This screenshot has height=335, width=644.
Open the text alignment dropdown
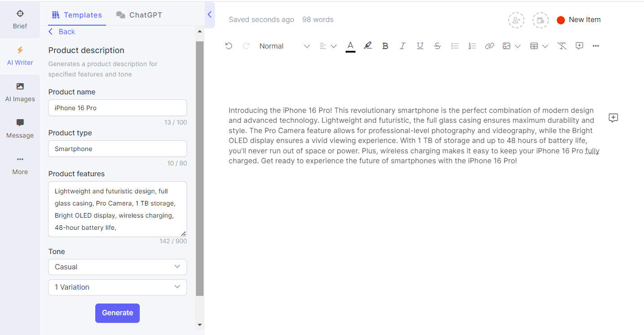(328, 46)
